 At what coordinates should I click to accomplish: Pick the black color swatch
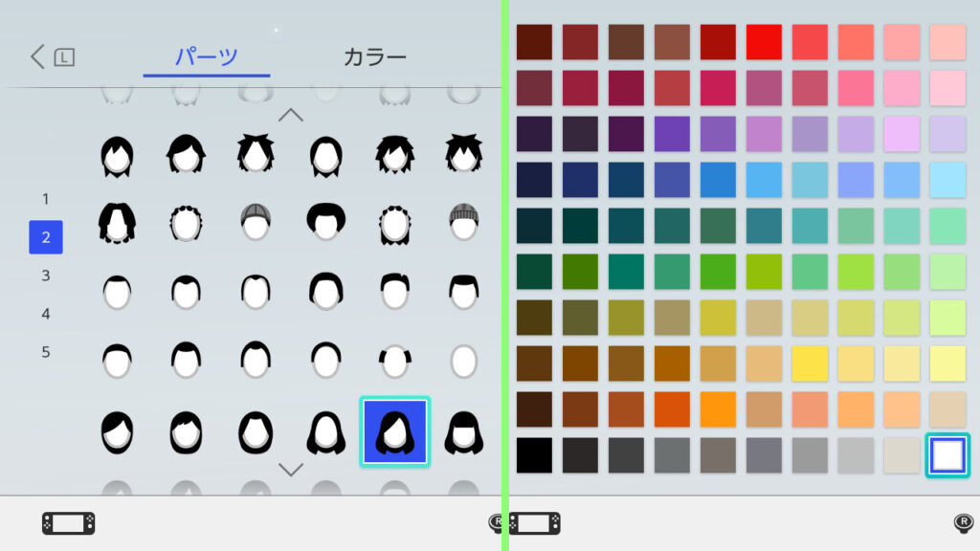click(x=534, y=455)
